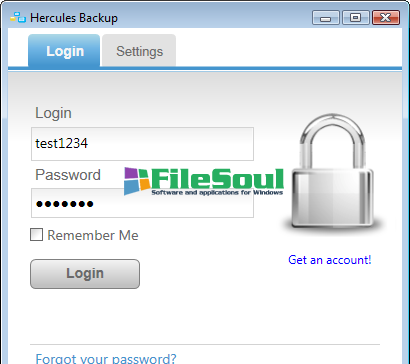Select the masked Password input field
The image size is (410, 364).
[x=142, y=203]
